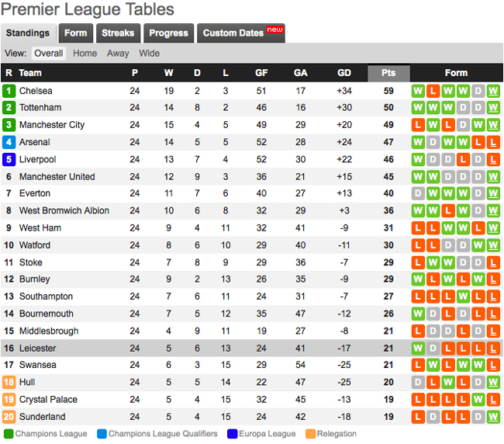Switch to the Form tab
Screen dimensions: 504x444
[x=76, y=33]
